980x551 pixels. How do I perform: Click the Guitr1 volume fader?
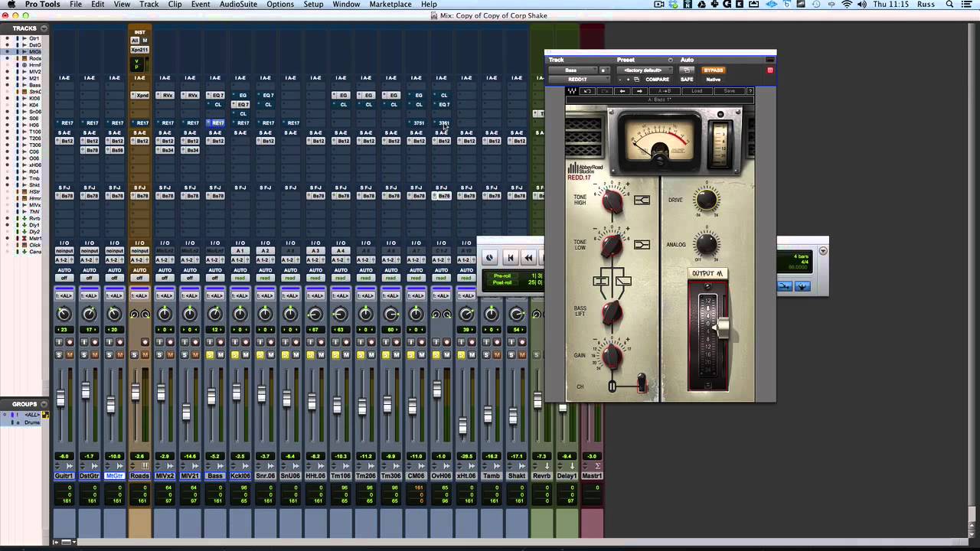click(x=60, y=396)
